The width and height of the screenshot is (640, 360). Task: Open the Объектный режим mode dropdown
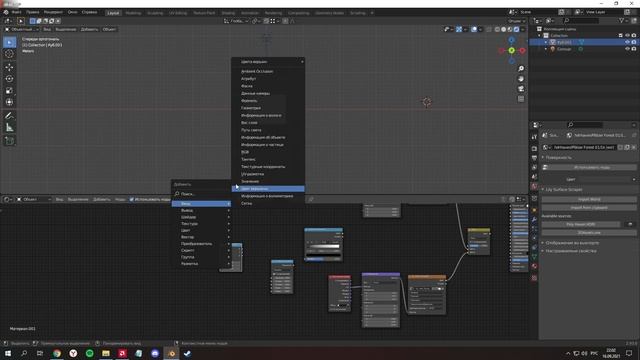pos(21,29)
